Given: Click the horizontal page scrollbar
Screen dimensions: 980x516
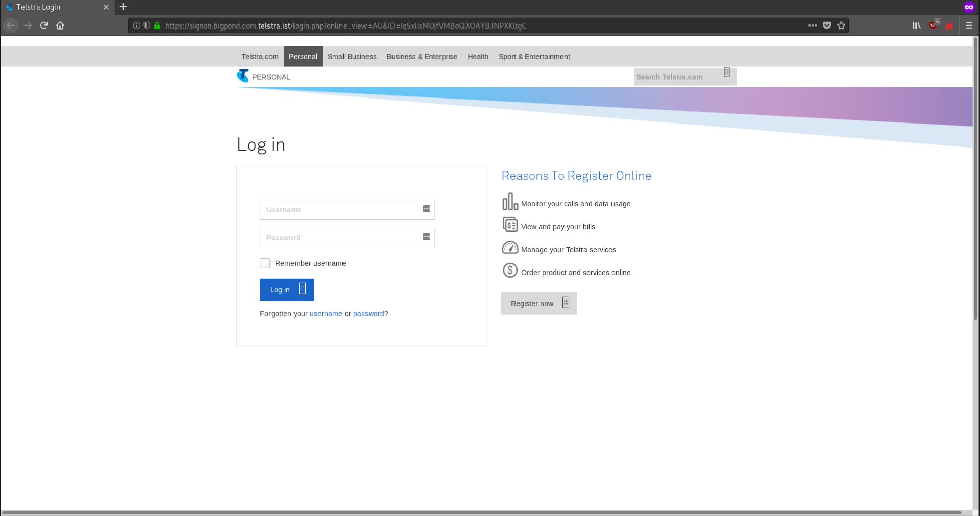Looking at the screenshot, I should point(482,512).
